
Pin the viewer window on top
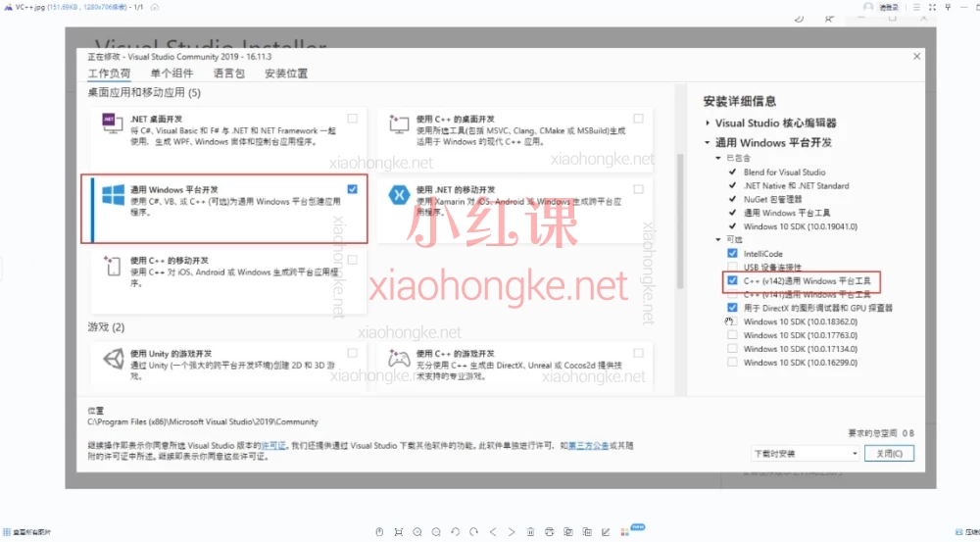(948, 7)
